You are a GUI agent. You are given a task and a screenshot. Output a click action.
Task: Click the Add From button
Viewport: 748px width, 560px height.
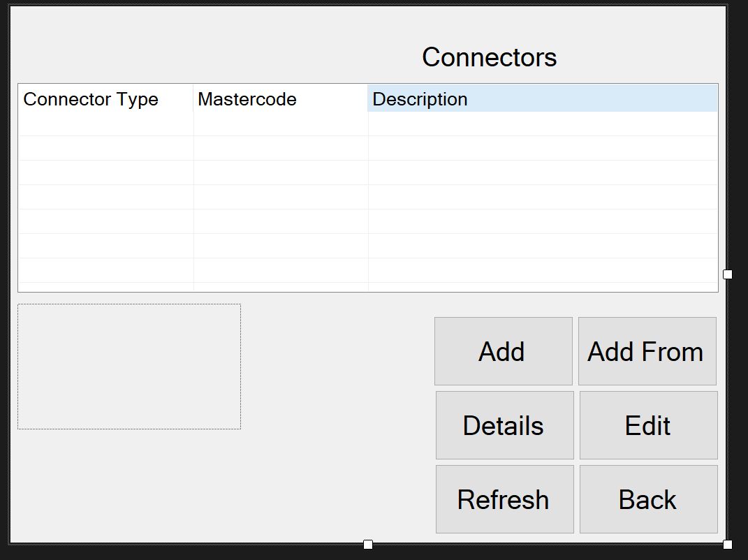click(x=647, y=351)
